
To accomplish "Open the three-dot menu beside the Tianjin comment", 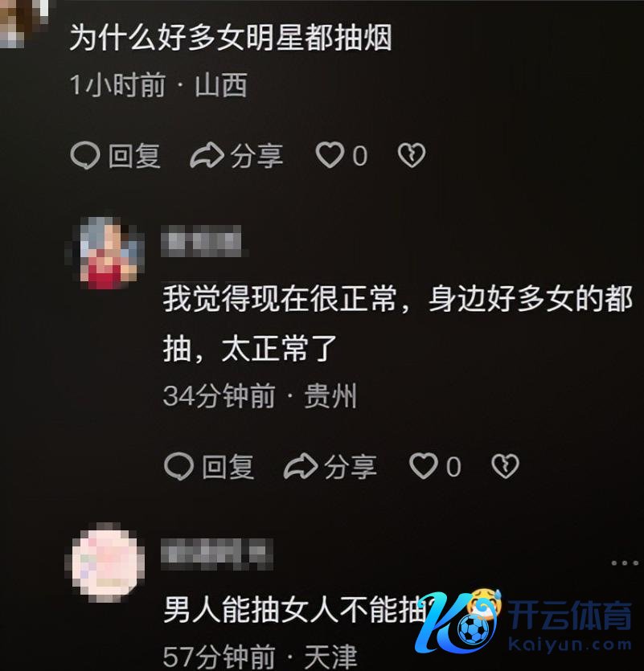I will point(625,563).
